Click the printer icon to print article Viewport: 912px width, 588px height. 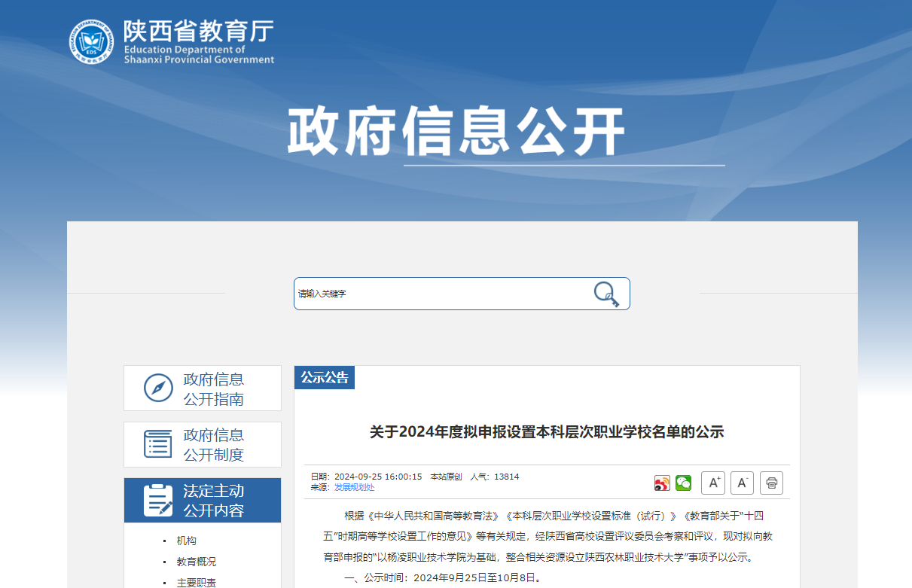click(x=770, y=483)
